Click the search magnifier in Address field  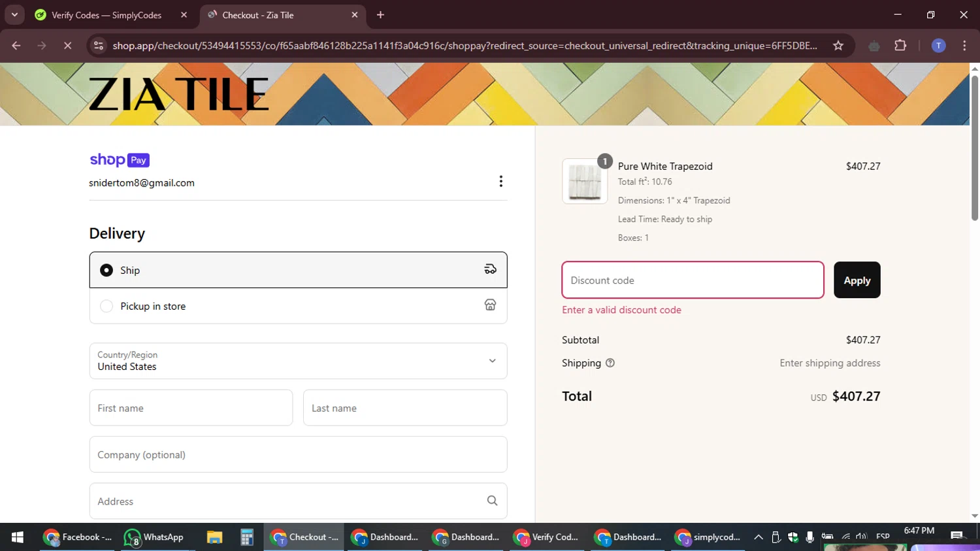pyautogui.click(x=492, y=501)
